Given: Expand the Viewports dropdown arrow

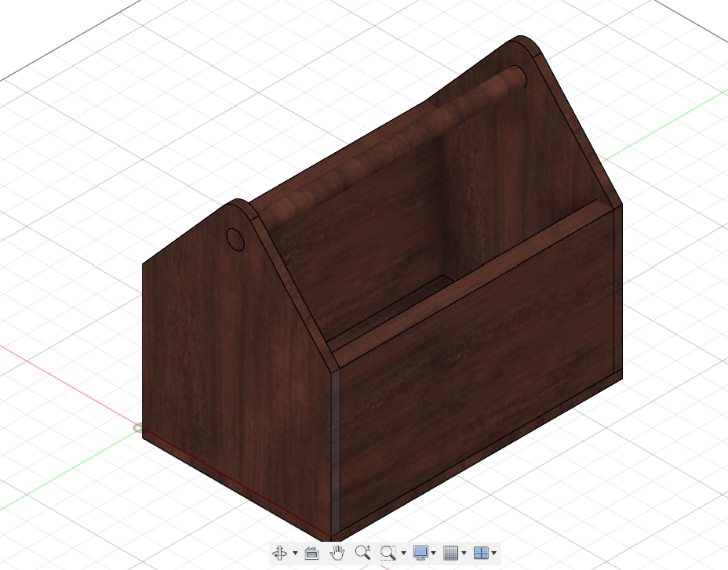Looking at the screenshot, I should (x=493, y=554).
